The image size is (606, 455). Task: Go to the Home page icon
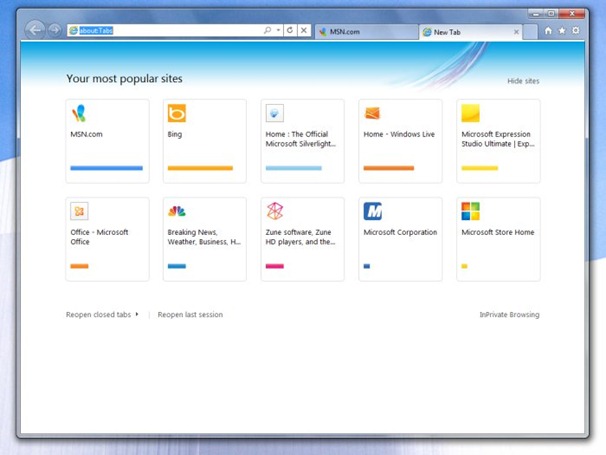548,31
